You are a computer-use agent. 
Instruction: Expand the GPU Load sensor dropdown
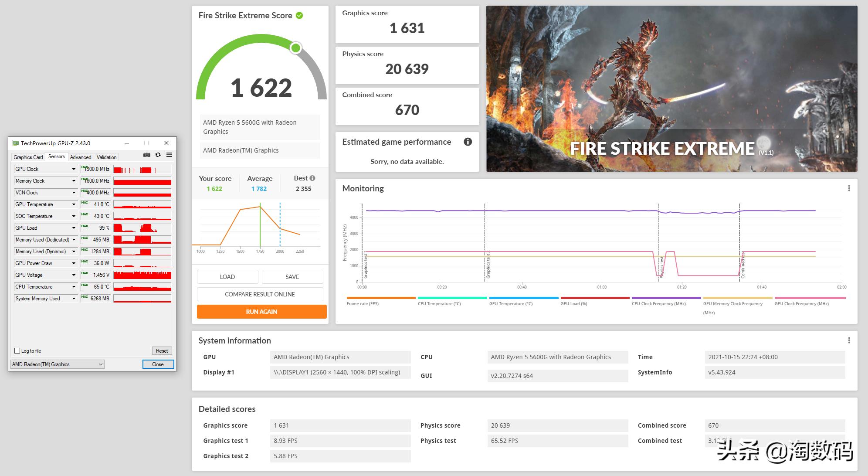coord(74,228)
